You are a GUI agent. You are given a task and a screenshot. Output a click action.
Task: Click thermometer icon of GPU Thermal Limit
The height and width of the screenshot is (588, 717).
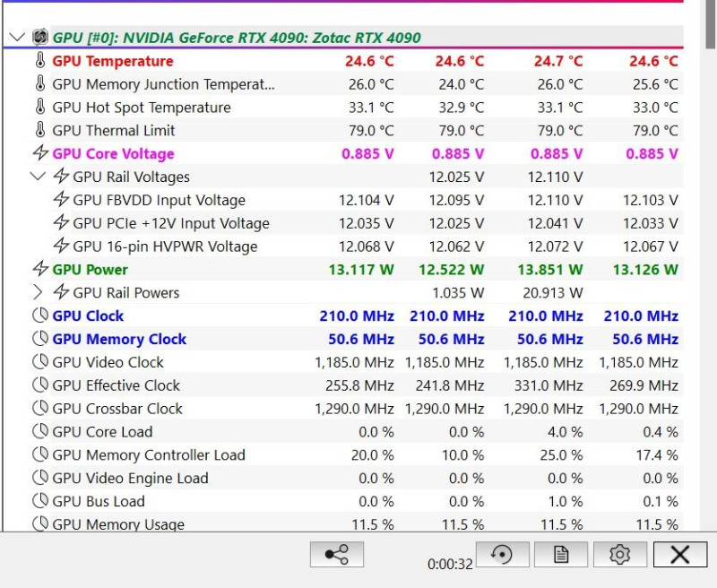(40, 130)
